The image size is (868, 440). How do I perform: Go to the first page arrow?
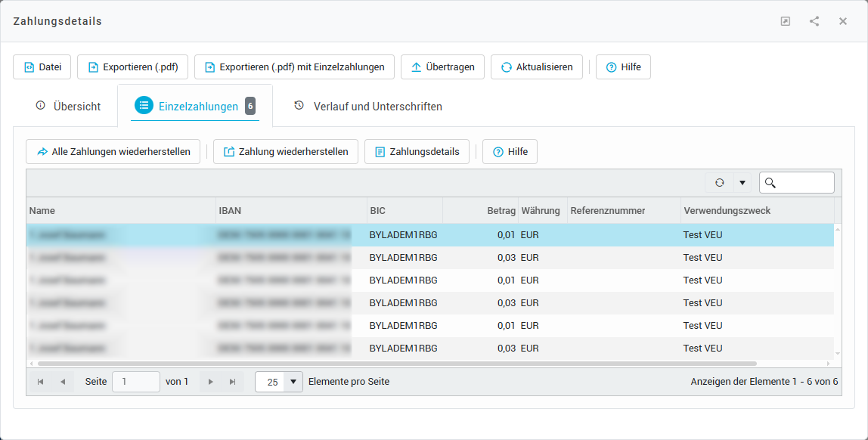pyautogui.click(x=40, y=382)
